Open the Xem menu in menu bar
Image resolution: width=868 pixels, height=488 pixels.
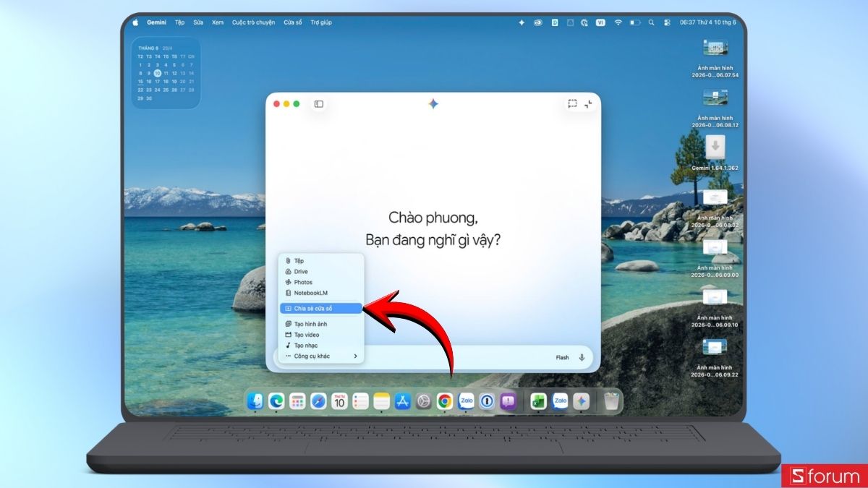click(218, 22)
